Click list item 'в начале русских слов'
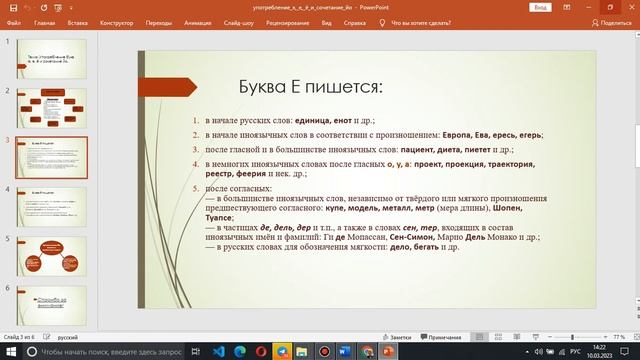The height and width of the screenshot is (360, 640). [290, 120]
